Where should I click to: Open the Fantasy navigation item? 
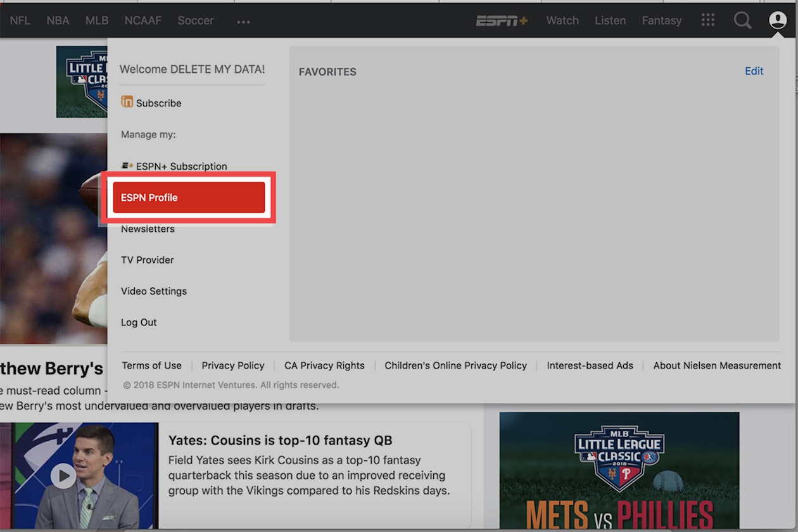[x=661, y=20]
